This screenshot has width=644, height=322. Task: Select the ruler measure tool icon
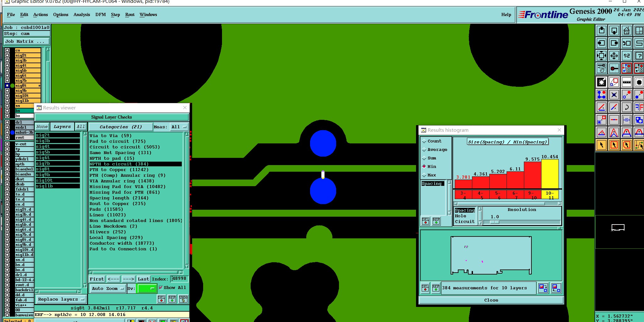click(x=626, y=82)
